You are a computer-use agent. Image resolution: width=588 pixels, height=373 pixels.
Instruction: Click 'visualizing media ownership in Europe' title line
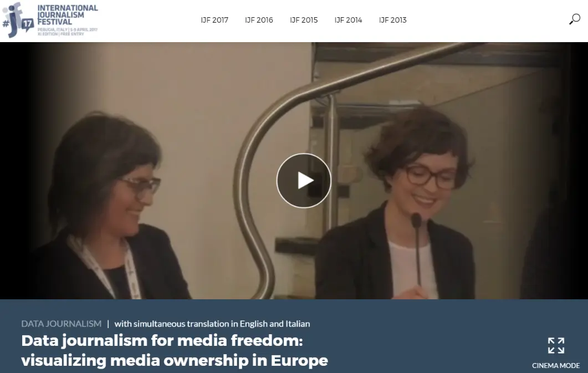[175, 361]
